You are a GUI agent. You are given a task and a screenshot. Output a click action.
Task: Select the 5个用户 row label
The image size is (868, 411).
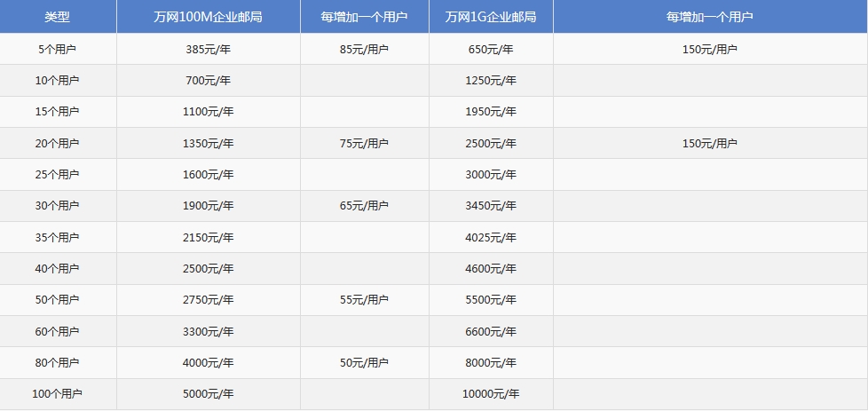(59, 50)
